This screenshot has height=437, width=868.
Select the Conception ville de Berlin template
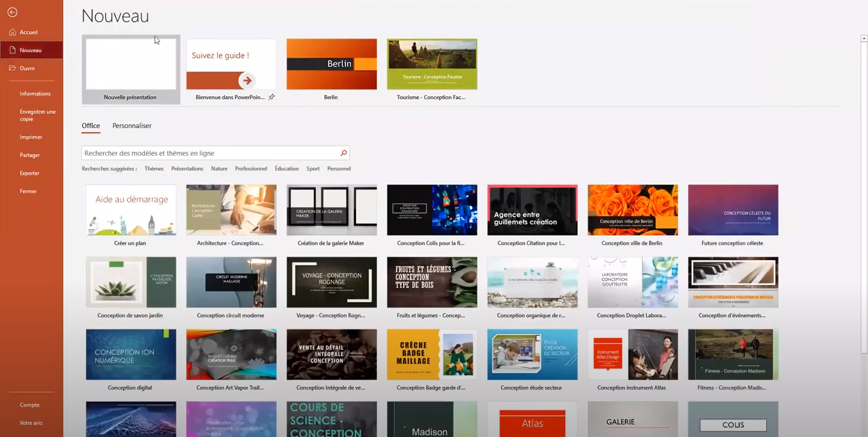633,215
